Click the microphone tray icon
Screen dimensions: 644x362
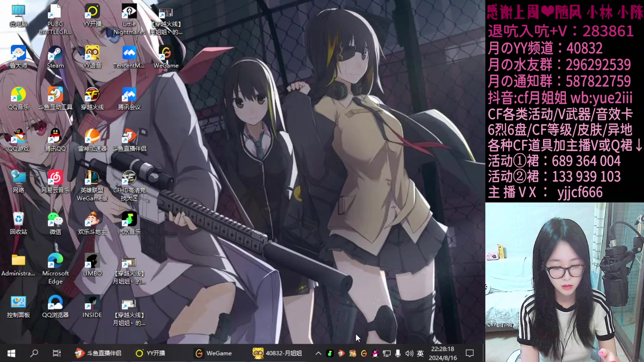(398, 353)
